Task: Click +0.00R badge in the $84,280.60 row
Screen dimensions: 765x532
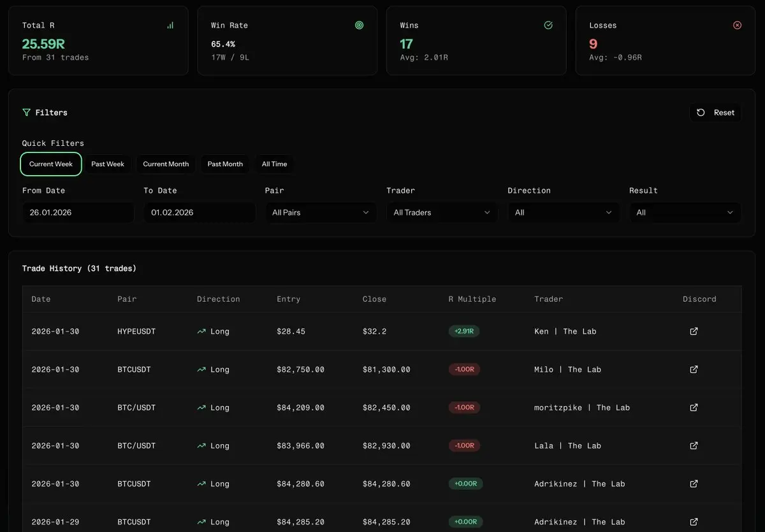Action: click(465, 484)
